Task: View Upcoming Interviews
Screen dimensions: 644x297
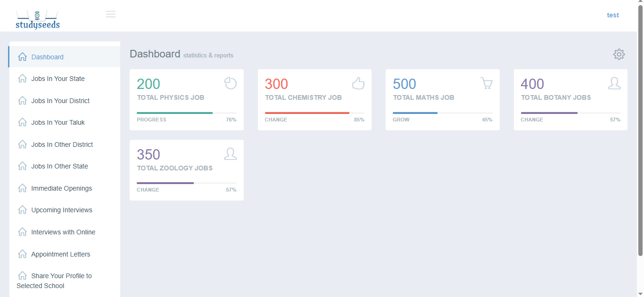Action: pos(62,210)
